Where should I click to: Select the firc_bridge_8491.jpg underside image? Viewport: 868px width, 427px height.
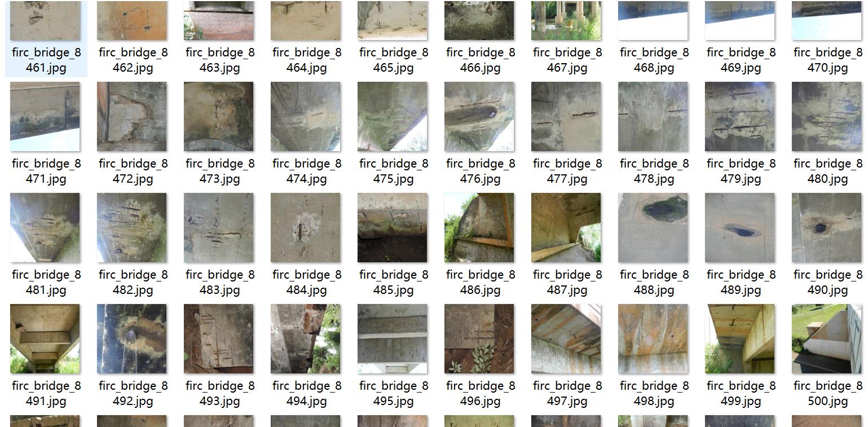45,339
